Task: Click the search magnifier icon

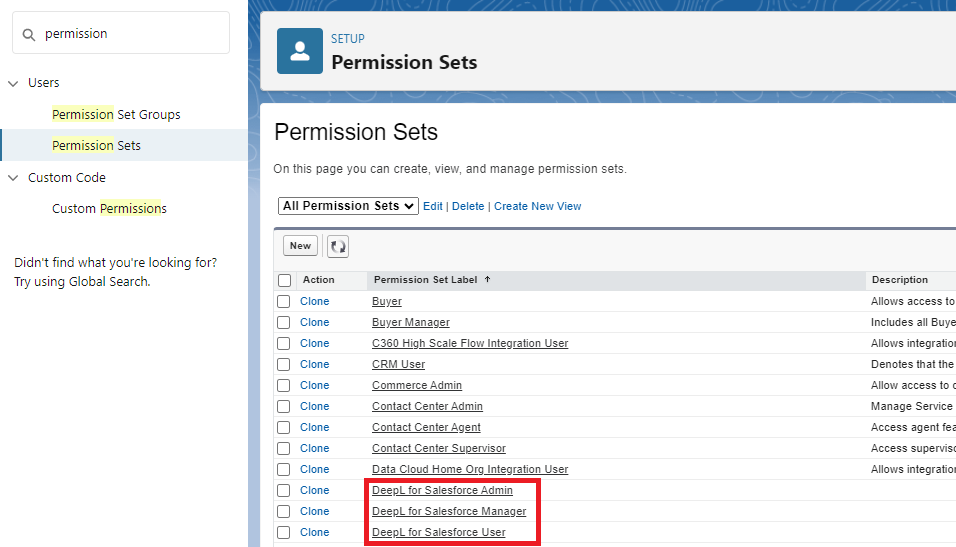Action: coord(29,34)
